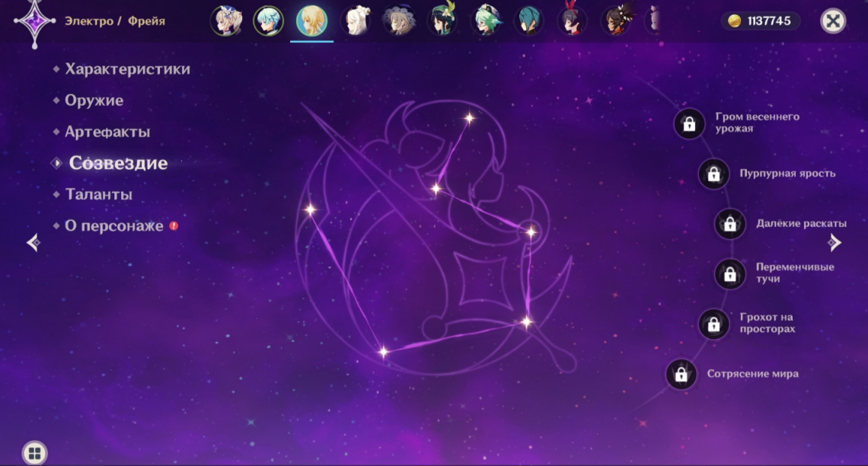Select the blue-haired character avatar next to the first one
Screen dimensions: 868x466
point(268,21)
